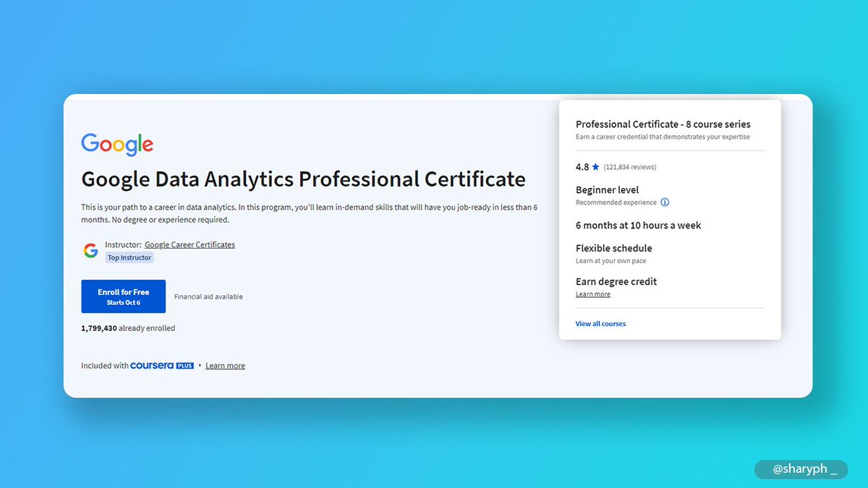Image resolution: width=868 pixels, height=488 pixels.
Task: Open the info icon beside Recommended experience
Action: tap(665, 202)
